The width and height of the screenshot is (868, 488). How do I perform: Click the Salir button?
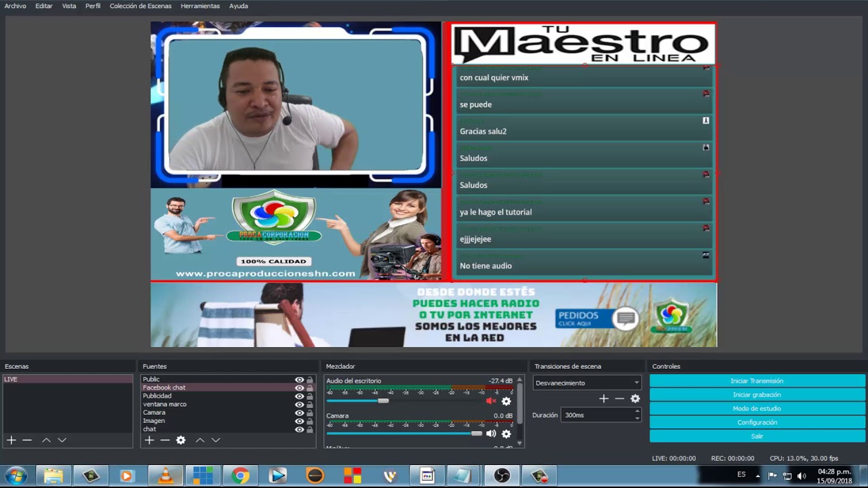click(757, 436)
